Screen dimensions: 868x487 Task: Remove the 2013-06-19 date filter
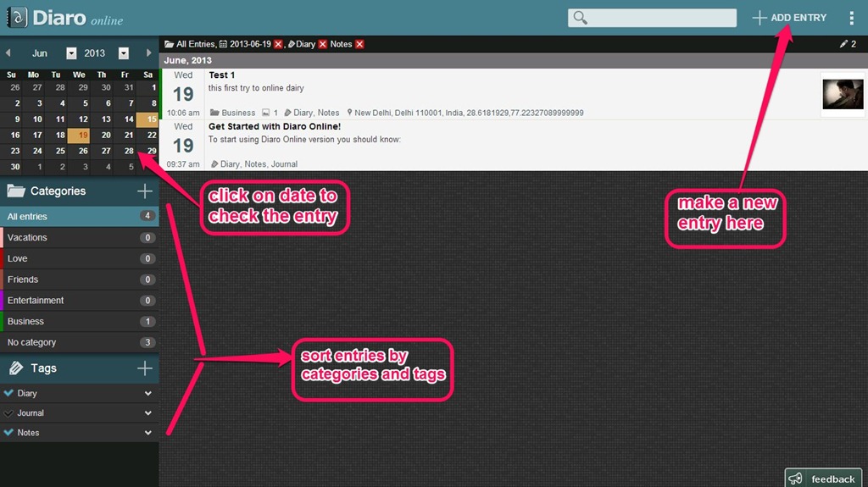tap(278, 44)
